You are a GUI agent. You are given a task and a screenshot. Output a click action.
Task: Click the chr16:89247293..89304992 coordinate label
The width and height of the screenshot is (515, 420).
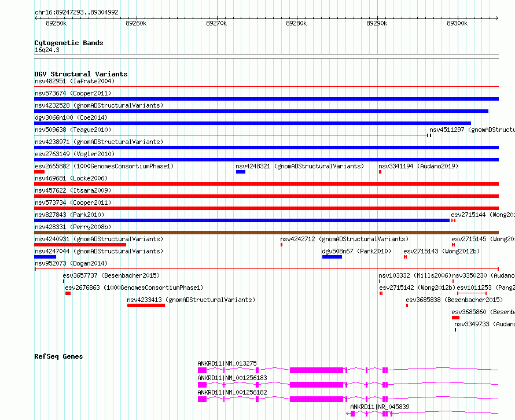(76, 12)
